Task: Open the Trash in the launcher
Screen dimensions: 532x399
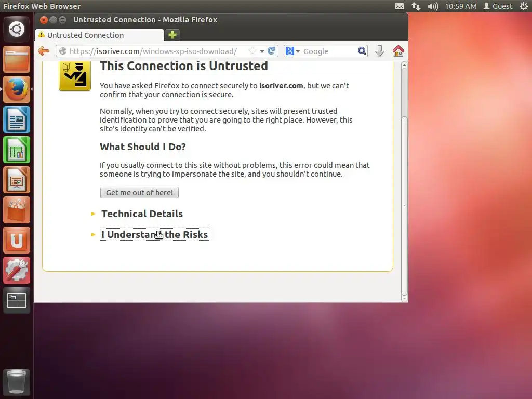Action: click(17, 382)
